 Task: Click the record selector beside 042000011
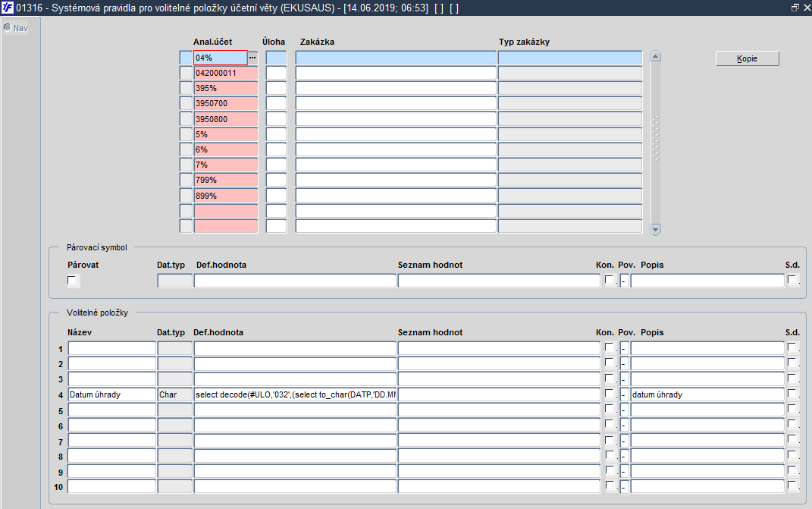pos(186,73)
